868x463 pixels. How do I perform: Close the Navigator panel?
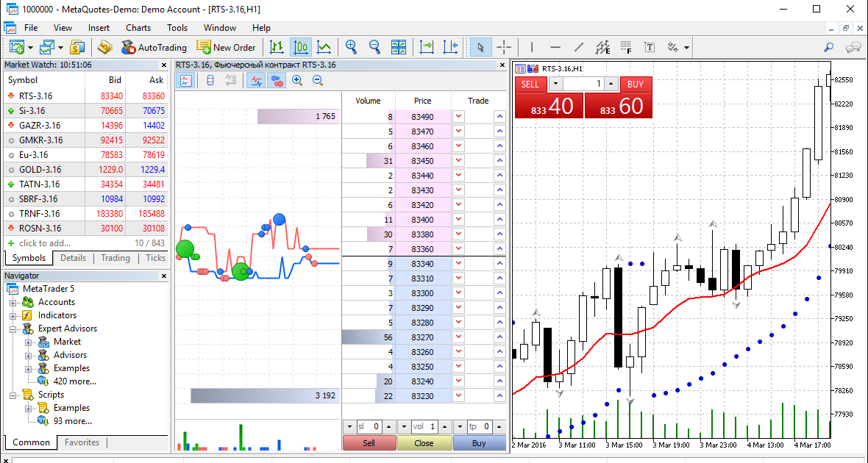click(x=164, y=276)
